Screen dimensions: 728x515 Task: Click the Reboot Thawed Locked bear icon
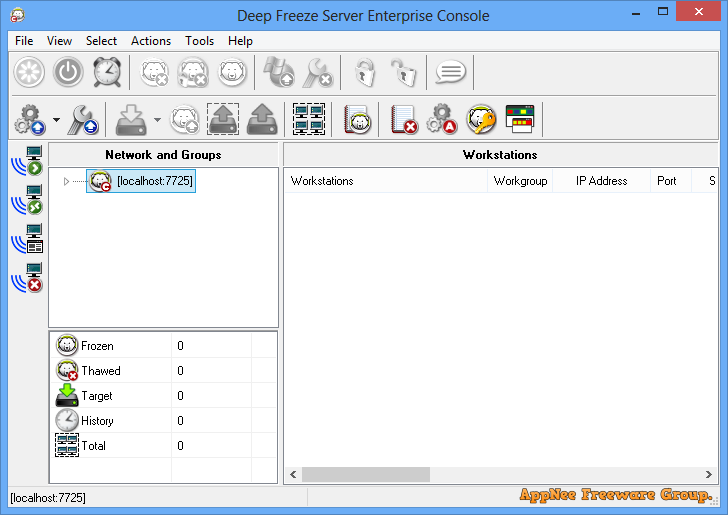(193, 72)
